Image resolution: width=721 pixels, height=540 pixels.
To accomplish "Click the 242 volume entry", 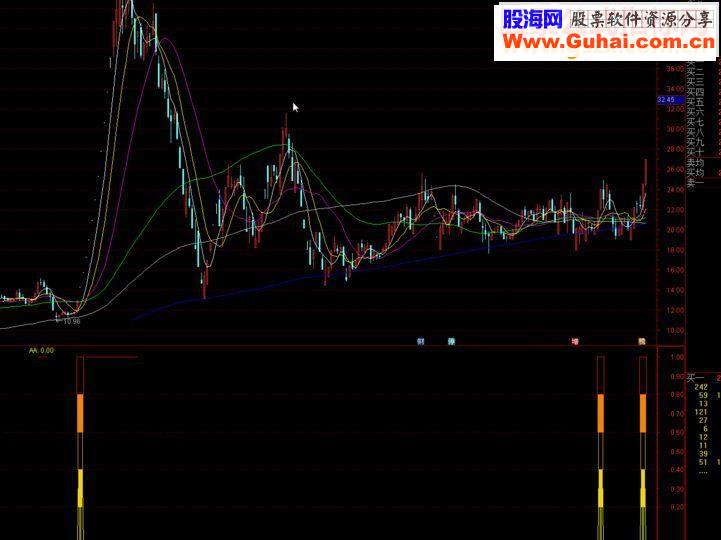I will tap(701, 387).
